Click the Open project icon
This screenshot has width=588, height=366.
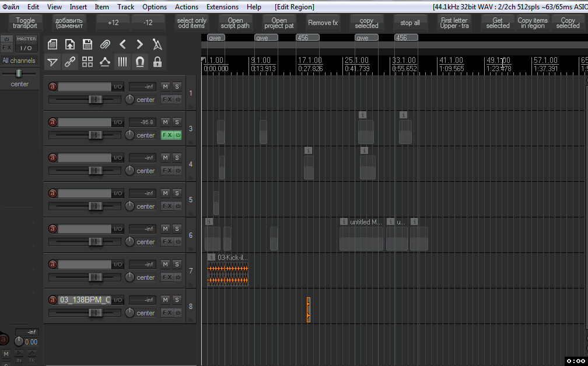pyautogui.click(x=70, y=44)
